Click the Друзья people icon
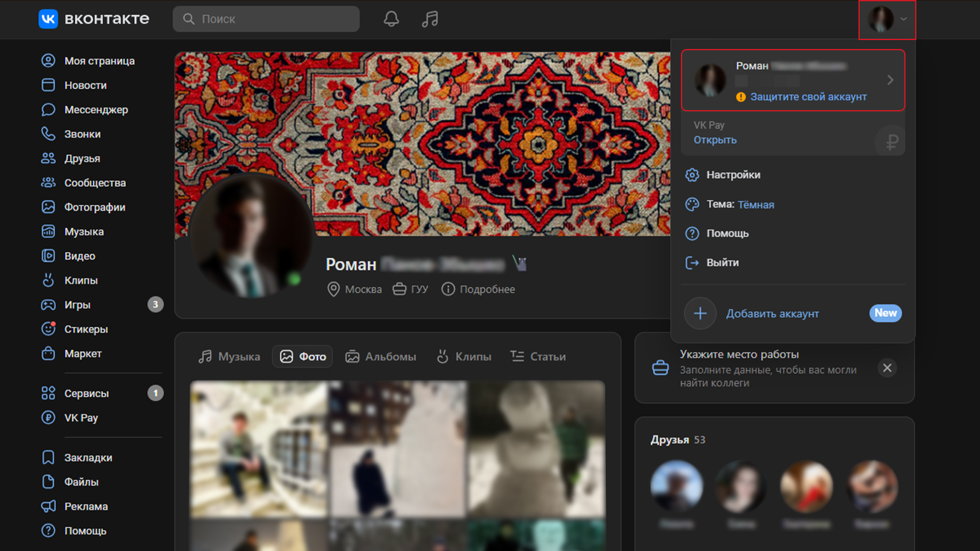This screenshot has height=551, width=980. click(48, 158)
